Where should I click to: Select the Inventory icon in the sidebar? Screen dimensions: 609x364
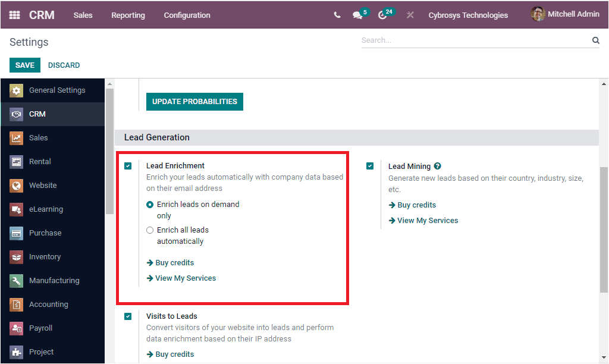17,256
